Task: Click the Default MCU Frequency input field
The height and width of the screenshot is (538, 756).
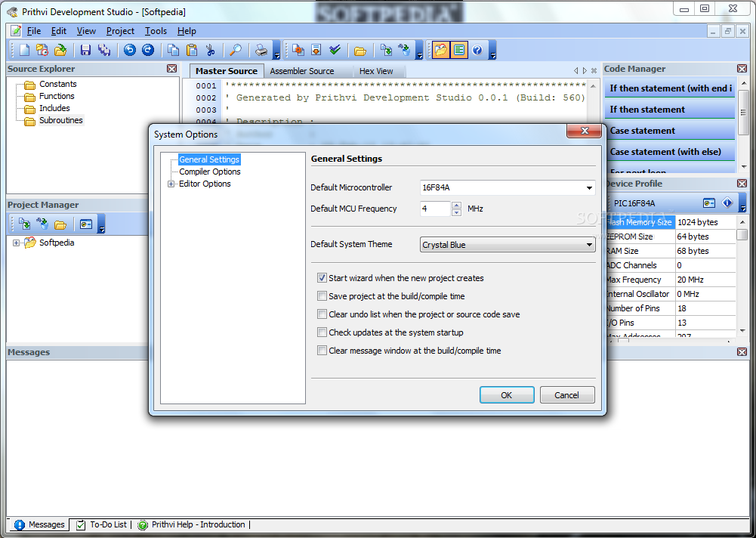Action: pyautogui.click(x=435, y=209)
